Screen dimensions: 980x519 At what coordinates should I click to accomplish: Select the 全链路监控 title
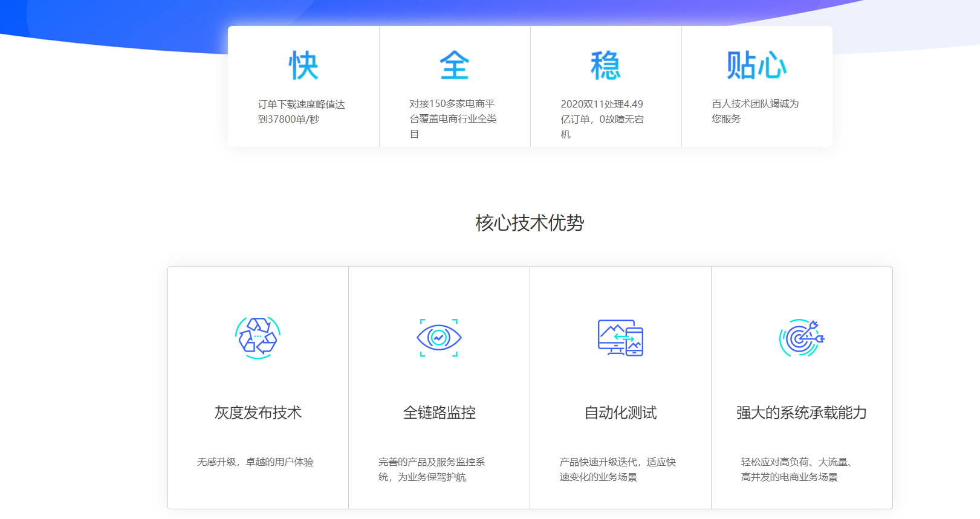439,413
